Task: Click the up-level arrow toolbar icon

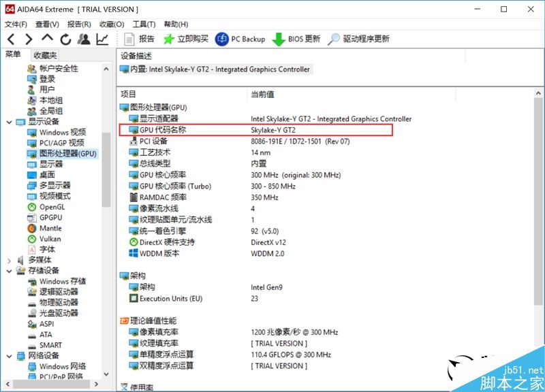Action: pyautogui.click(x=47, y=38)
